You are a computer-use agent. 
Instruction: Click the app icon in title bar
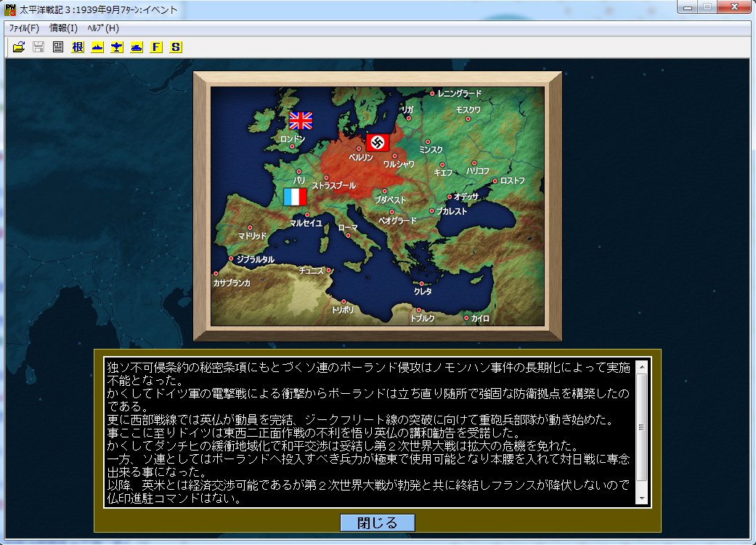point(9,9)
